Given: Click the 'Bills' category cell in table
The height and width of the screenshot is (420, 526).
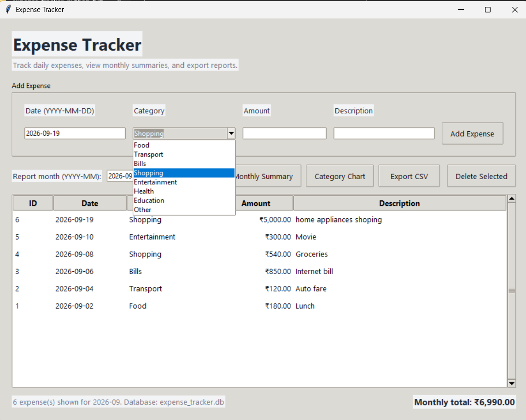Looking at the screenshot, I should point(135,271).
